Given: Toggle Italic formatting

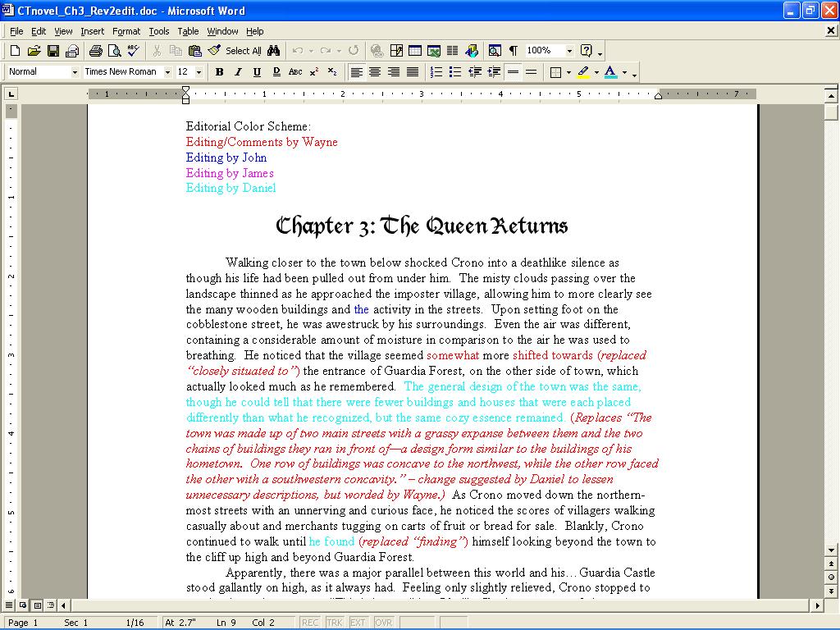Looking at the screenshot, I should click(x=238, y=72).
